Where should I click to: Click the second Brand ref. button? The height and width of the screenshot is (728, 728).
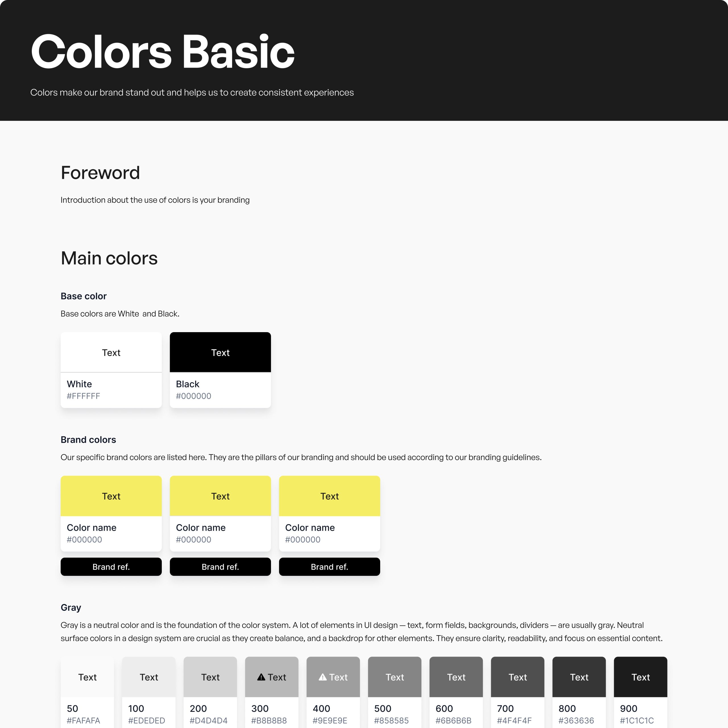coord(220,567)
